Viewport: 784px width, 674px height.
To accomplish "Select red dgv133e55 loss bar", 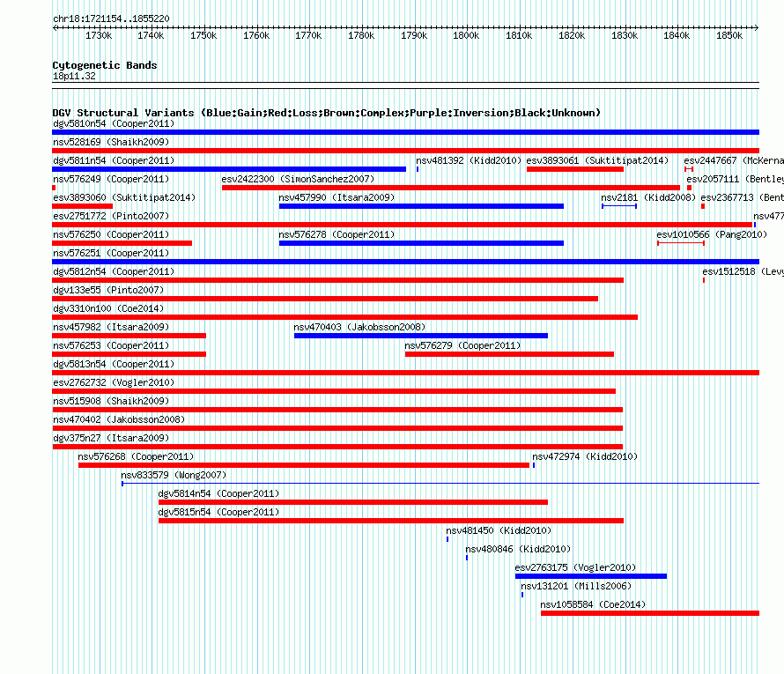I will click(325, 299).
